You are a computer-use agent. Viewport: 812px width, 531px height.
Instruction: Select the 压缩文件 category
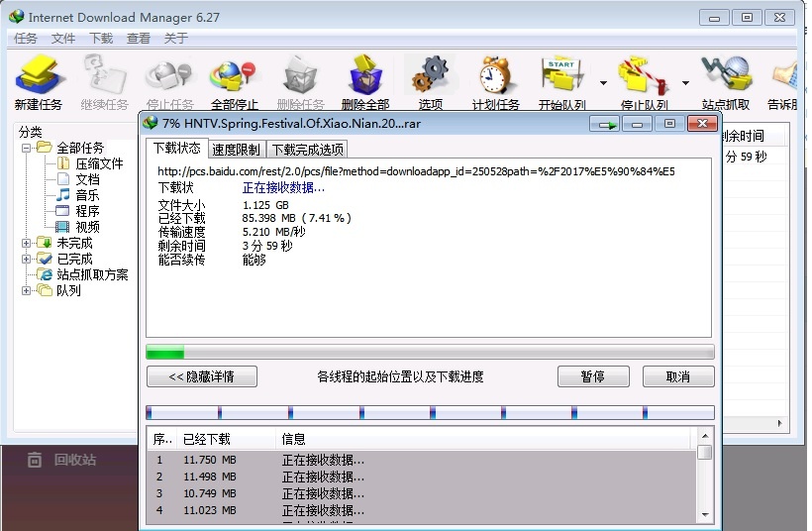click(x=99, y=163)
